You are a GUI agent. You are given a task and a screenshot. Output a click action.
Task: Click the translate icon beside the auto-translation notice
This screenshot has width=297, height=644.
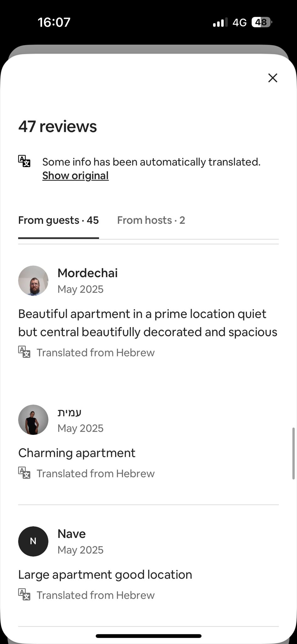[24, 161]
